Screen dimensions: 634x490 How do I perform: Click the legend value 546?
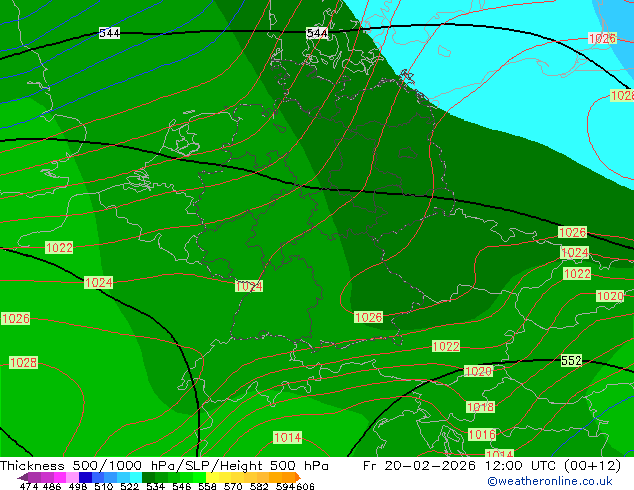click(x=182, y=486)
